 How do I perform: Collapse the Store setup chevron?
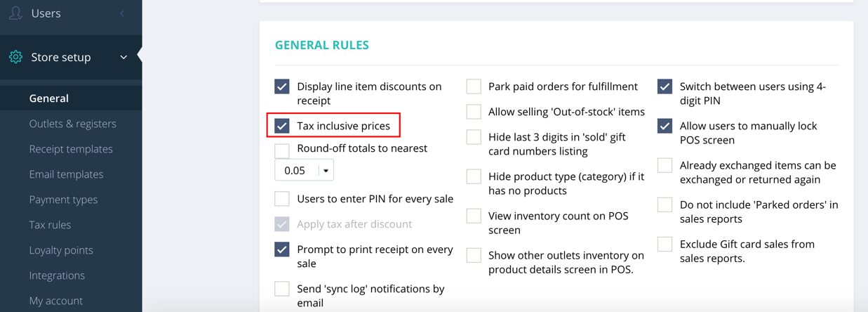coord(123,57)
